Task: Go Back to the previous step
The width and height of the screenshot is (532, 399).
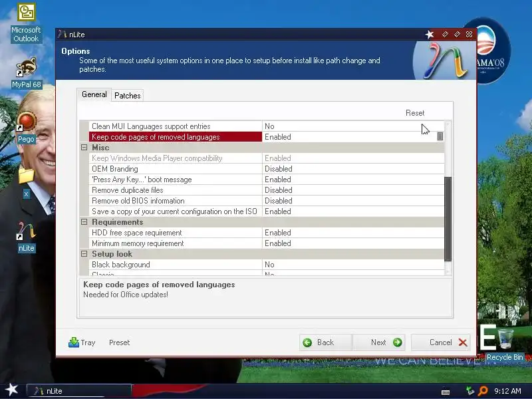Action: (326, 342)
